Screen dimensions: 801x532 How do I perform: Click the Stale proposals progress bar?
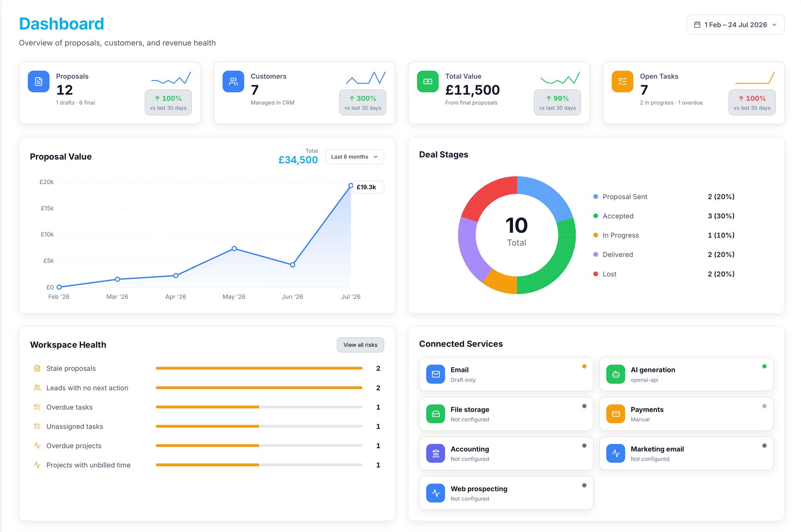[x=259, y=368]
